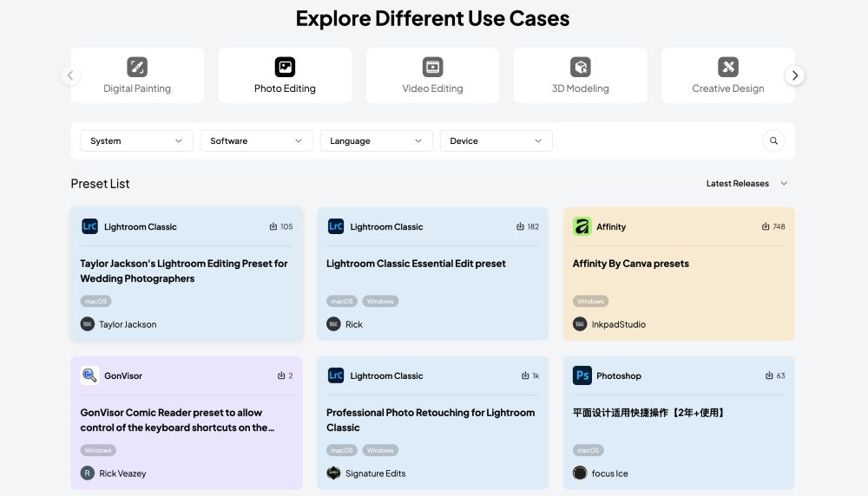Screen dimensions: 868x496
Task: Click the Rick Veazey author name
Action: pos(123,473)
